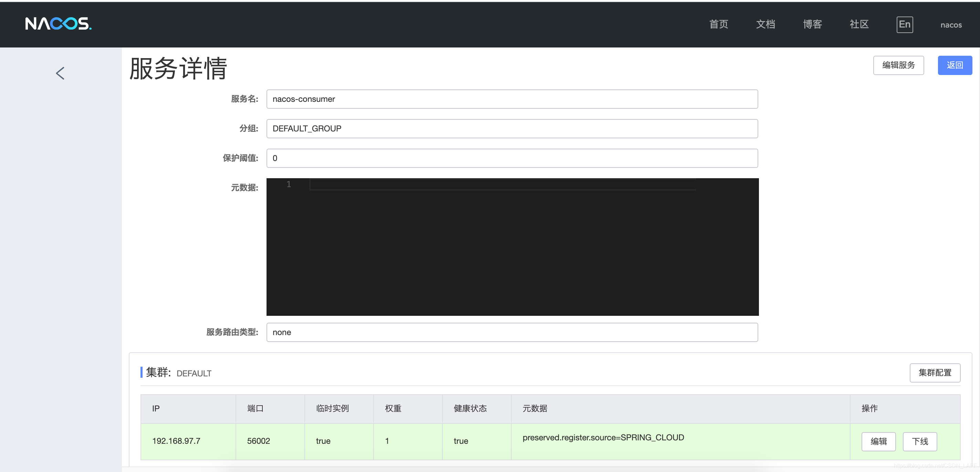
Task: Click the 编辑服务 button
Action: (898, 65)
